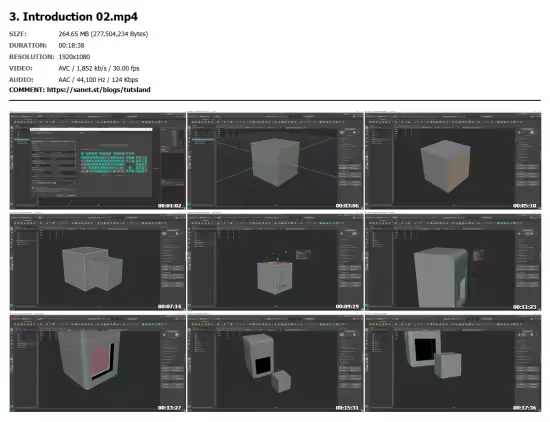
Task: Open the thumbnail at 00:17:36
Action: pos(453,363)
